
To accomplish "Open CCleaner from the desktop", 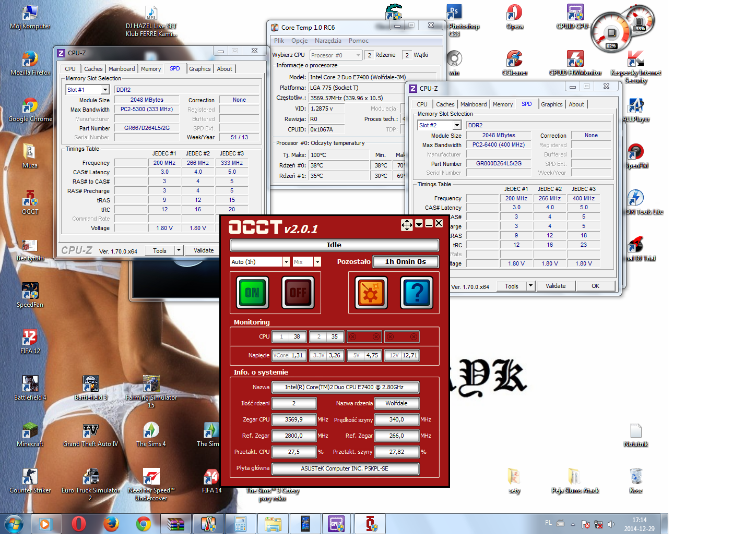I will [x=514, y=63].
